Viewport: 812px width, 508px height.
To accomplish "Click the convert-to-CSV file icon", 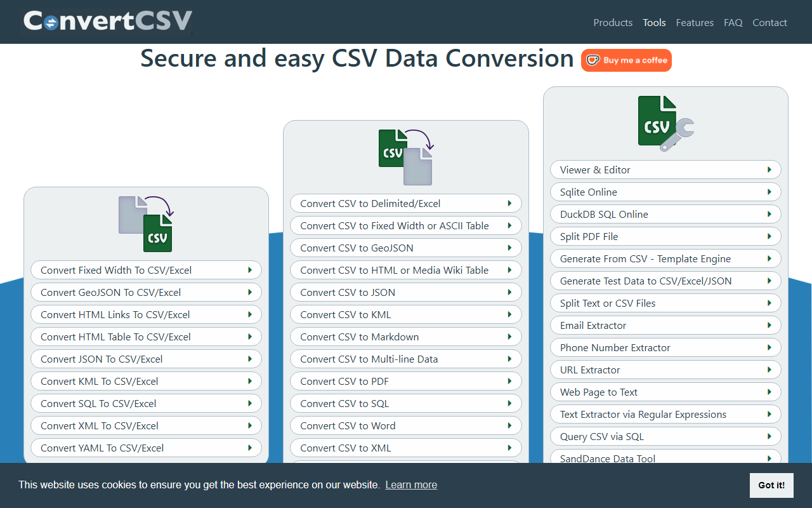I will tap(146, 224).
